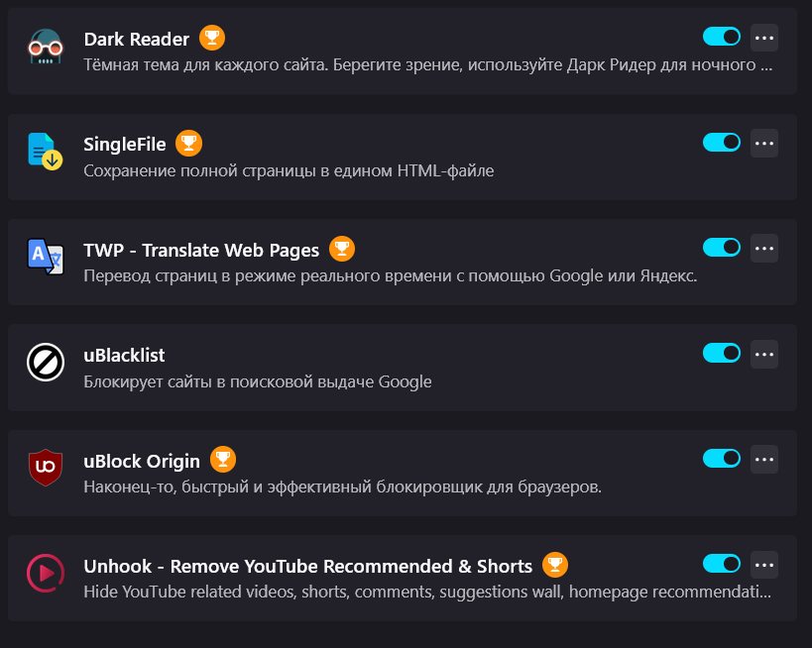The height and width of the screenshot is (648, 812).
Task: Open the Unhook - Remove YouTube Recommended title
Action: 308,566
